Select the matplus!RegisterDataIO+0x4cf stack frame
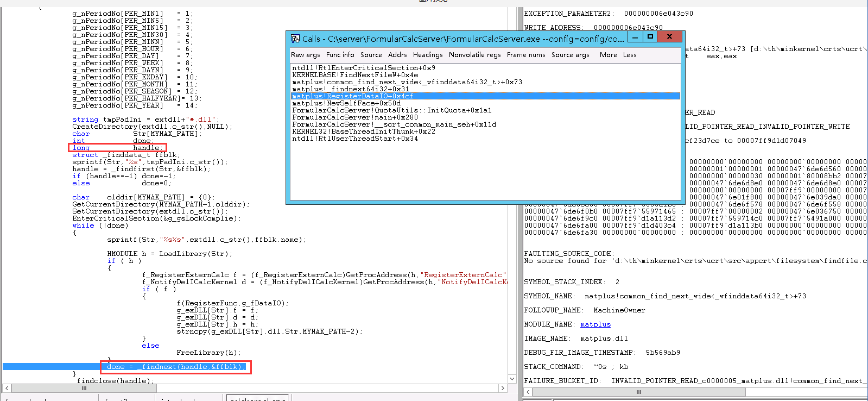 [x=353, y=96]
